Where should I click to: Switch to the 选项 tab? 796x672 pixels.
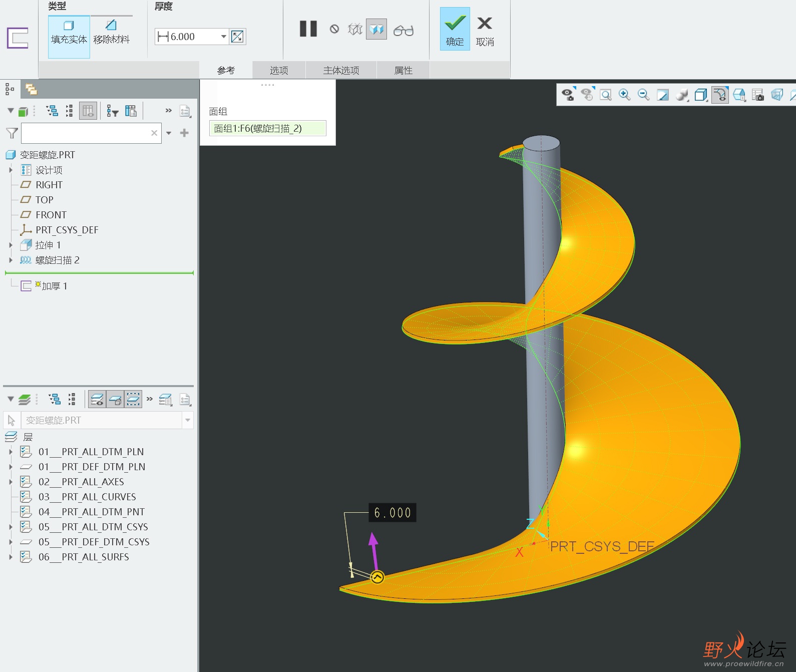[279, 70]
